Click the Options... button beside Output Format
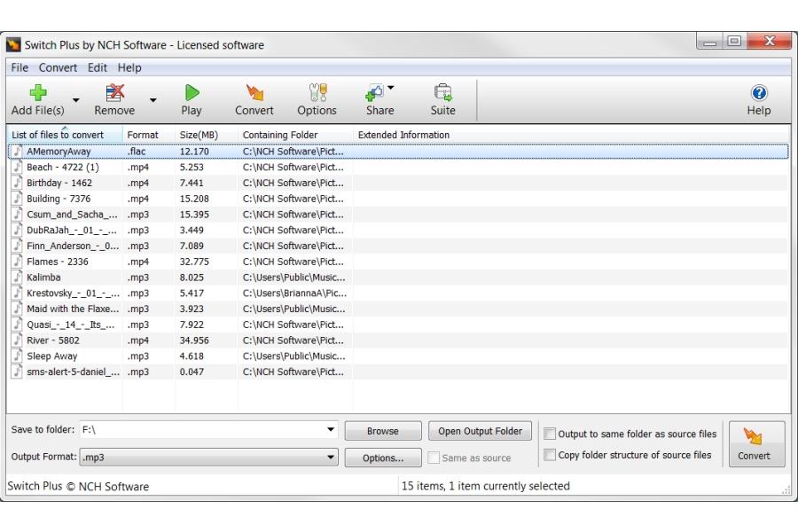Viewport: 798px width, 532px height. pyautogui.click(x=383, y=458)
